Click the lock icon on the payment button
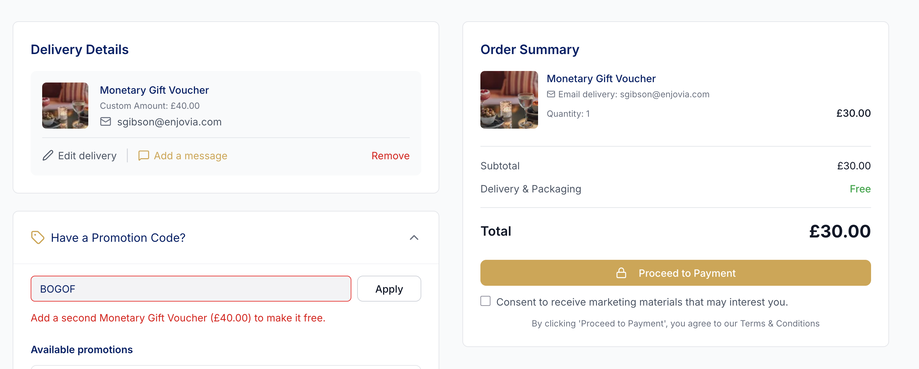919x369 pixels. click(x=621, y=274)
